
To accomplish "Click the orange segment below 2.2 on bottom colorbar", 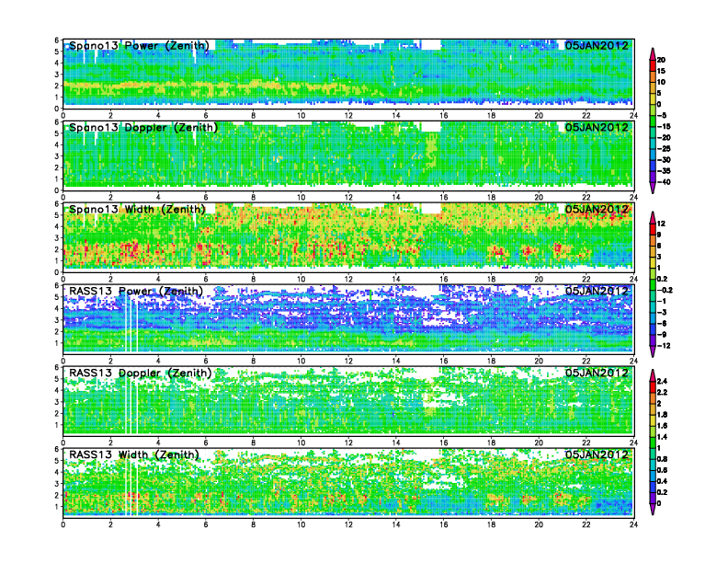I will pos(653,398).
